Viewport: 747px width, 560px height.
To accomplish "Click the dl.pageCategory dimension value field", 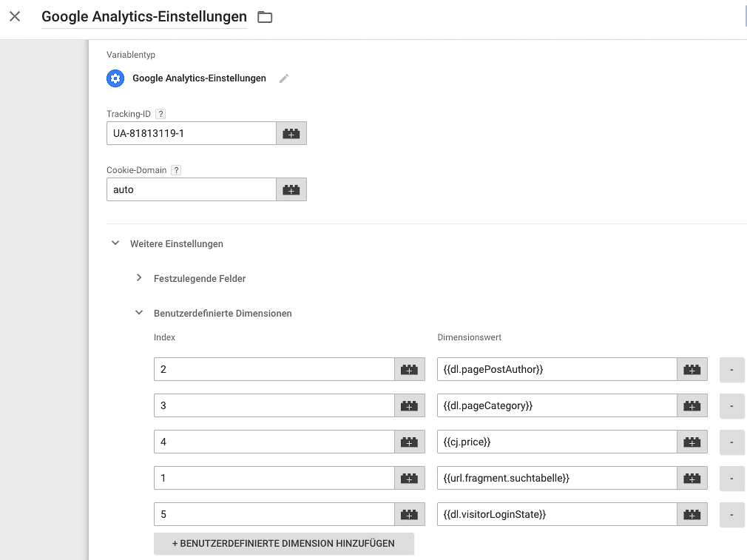I will pyautogui.click(x=557, y=405).
